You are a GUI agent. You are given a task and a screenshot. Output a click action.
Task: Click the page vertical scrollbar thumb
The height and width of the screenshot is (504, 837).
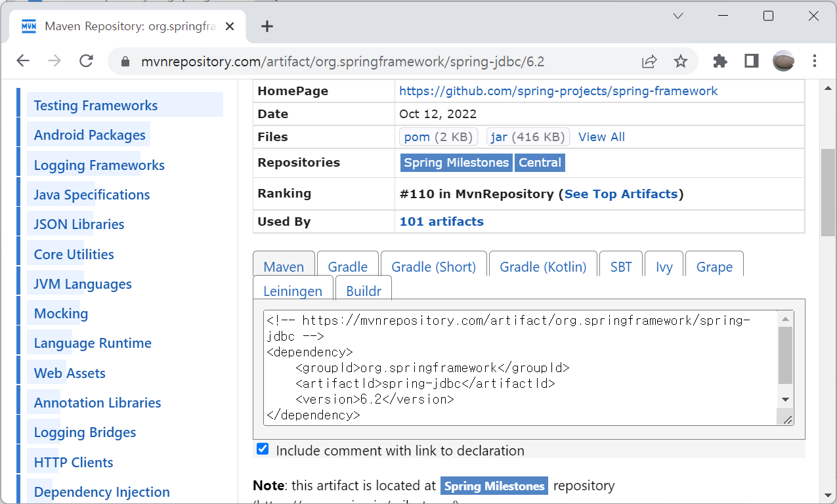pos(828,192)
